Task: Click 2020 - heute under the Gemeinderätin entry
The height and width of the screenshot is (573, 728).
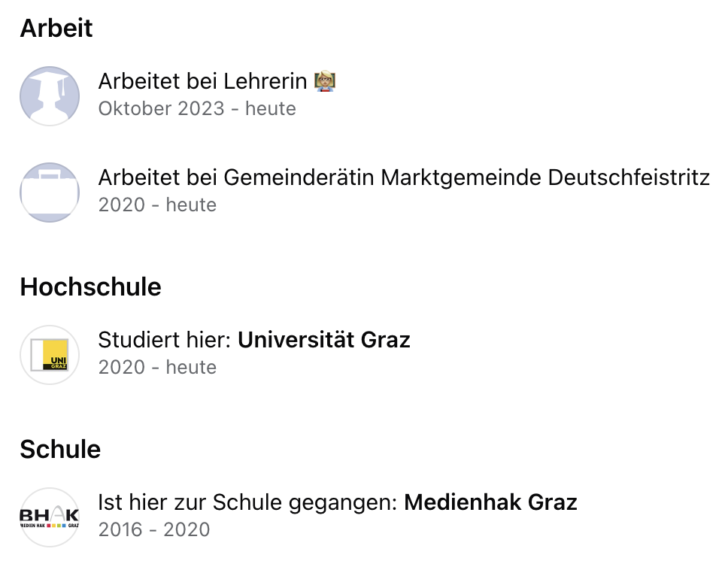Action: (x=157, y=205)
